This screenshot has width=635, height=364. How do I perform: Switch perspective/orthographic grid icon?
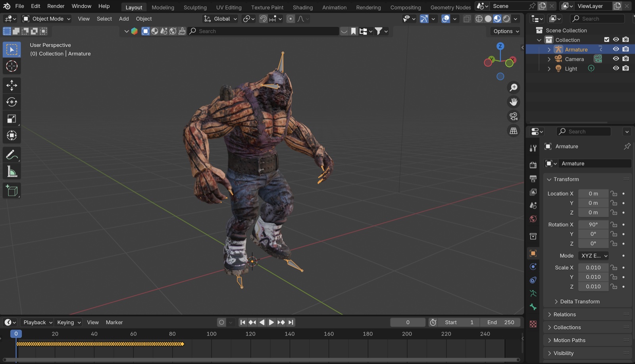514,131
